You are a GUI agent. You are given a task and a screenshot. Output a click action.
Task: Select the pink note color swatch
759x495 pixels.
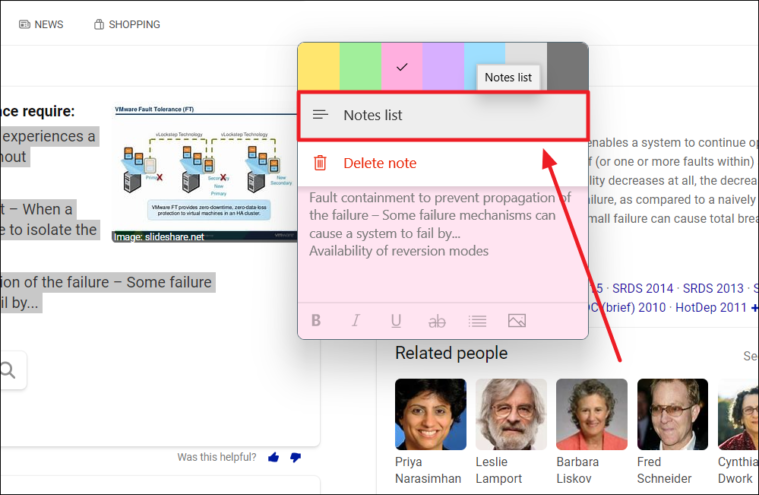point(402,66)
